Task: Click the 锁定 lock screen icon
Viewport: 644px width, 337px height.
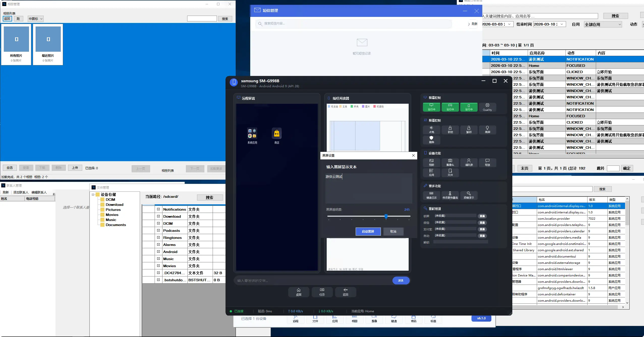Action: 450,130
